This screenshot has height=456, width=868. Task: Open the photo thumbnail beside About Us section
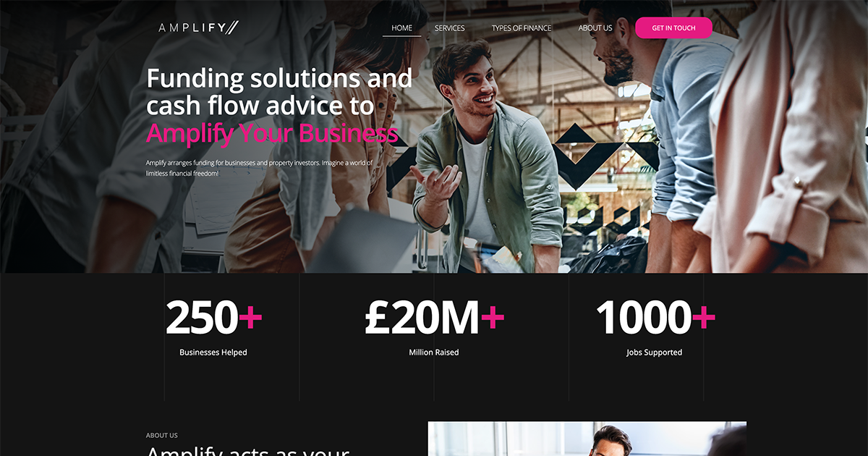click(587, 439)
